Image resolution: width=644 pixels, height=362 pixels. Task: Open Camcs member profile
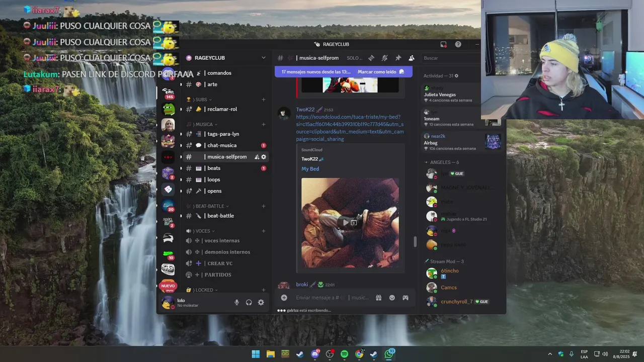point(462,288)
